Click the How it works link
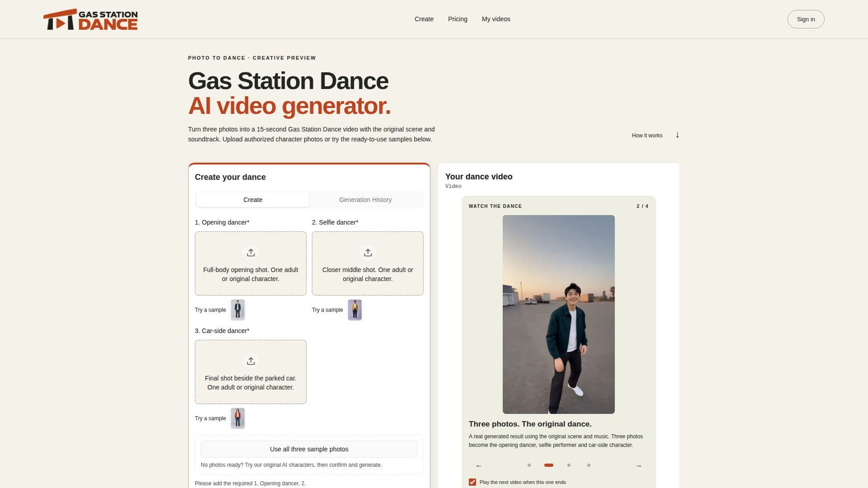 (647, 136)
